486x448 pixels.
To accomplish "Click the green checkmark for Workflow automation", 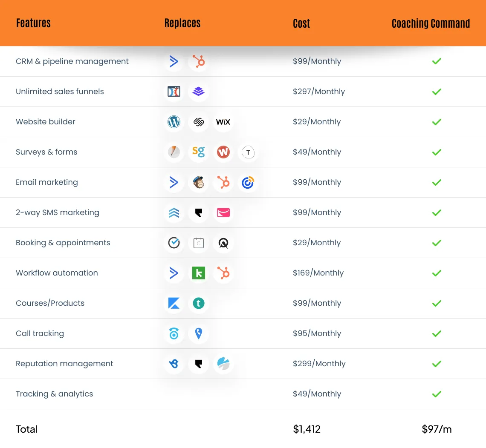I will [437, 273].
